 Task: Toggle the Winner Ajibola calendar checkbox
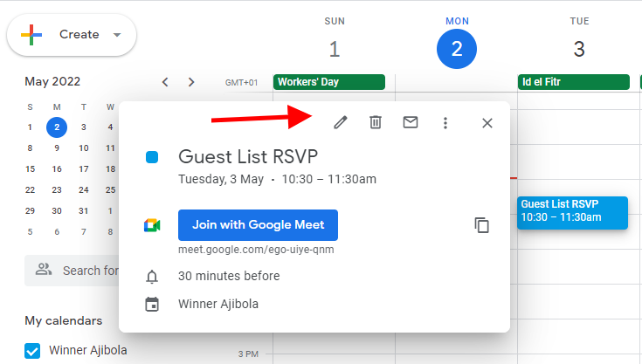[32, 351]
